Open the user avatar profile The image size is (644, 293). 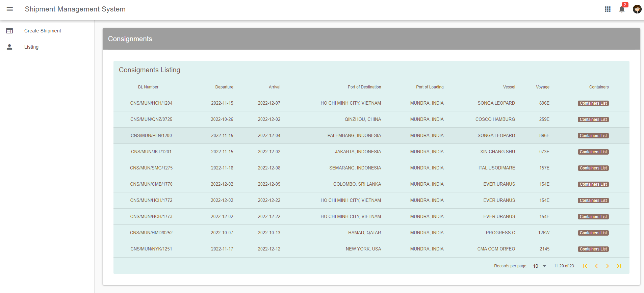click(x=637, y=9)
